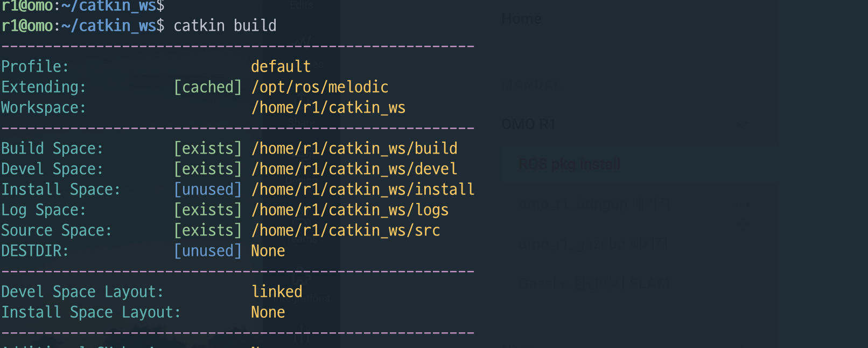Click the /opt/ros/melodic path
868x348 pixels.
[319, 87]
